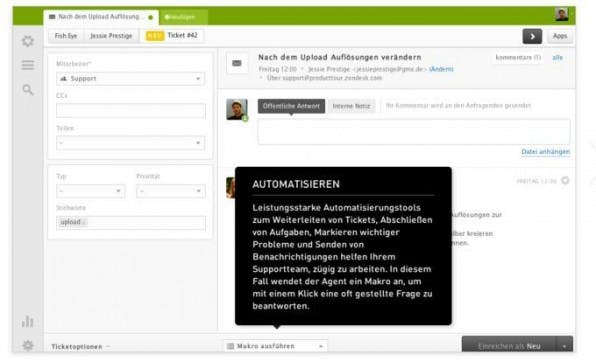This screenshot has width=596, height=361.
Task: Open the submit status dropdown arrow
Action: pyautogui.click(x=564, y=345)
